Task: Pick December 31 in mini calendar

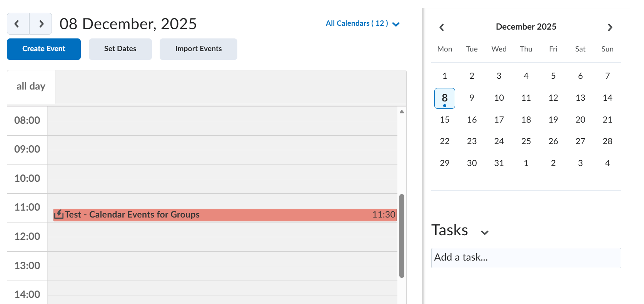Action: click(x=499, y=163)
